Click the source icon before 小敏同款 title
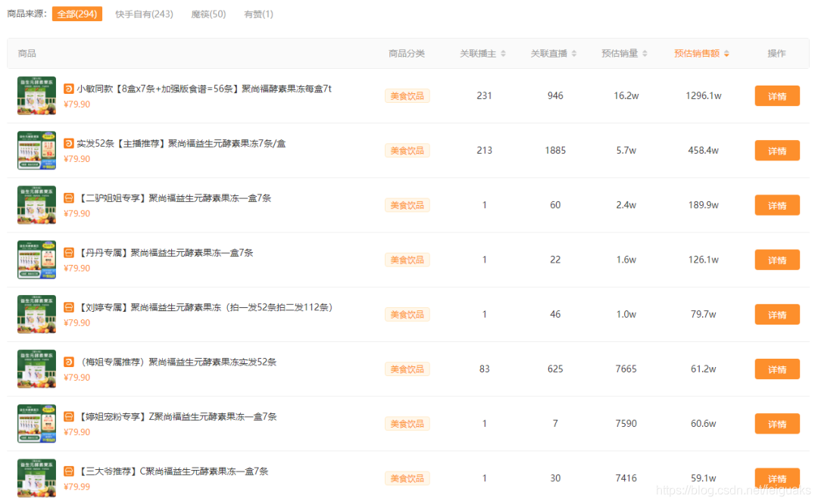This screenshot has height=504, width=818. (68, 89)
